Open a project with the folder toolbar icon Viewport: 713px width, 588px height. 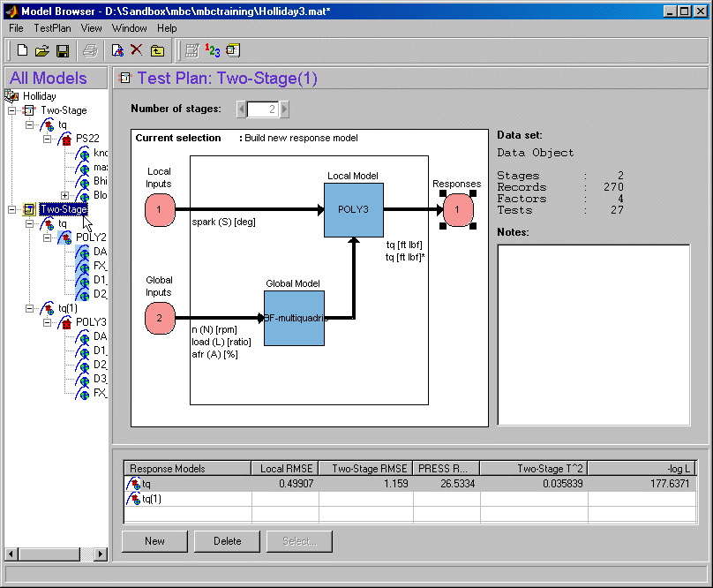point(41,50)
